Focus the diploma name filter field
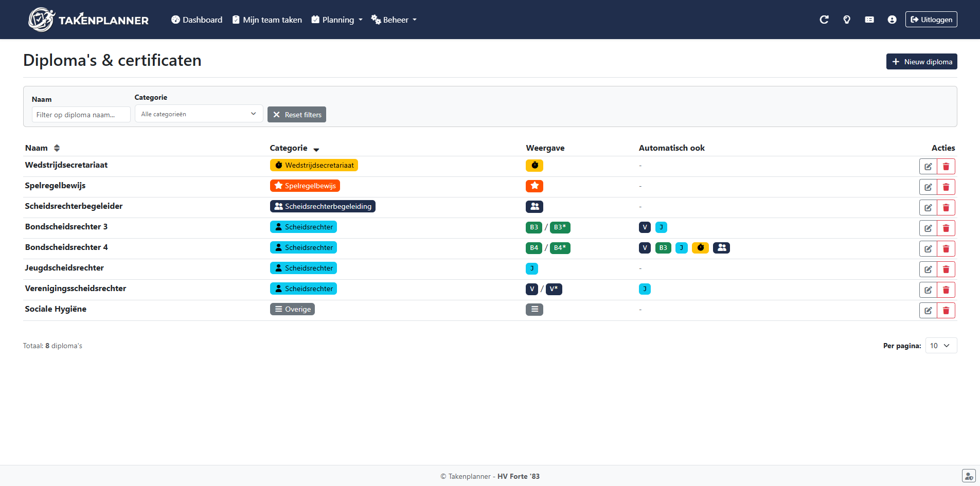This screenshot has width=980, height=486. 81,115
